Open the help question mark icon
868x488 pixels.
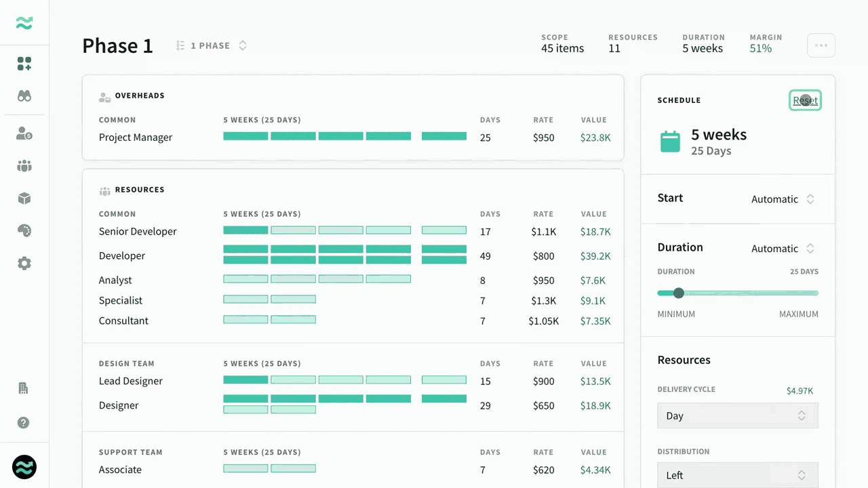(x=24, y=423)
